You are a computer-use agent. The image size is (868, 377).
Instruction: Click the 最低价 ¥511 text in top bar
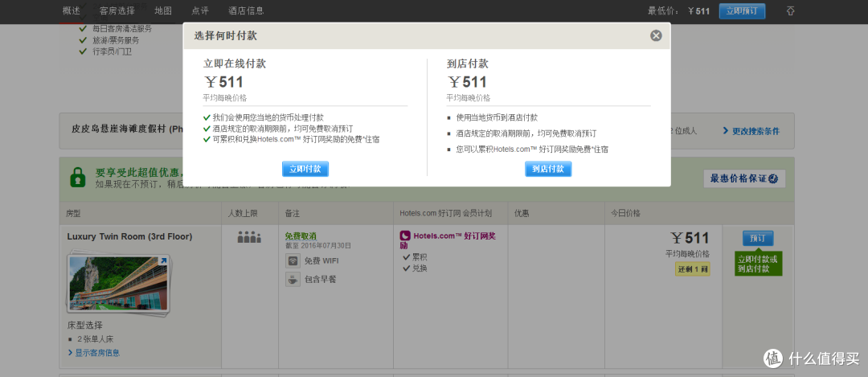(x=678, y=11)
